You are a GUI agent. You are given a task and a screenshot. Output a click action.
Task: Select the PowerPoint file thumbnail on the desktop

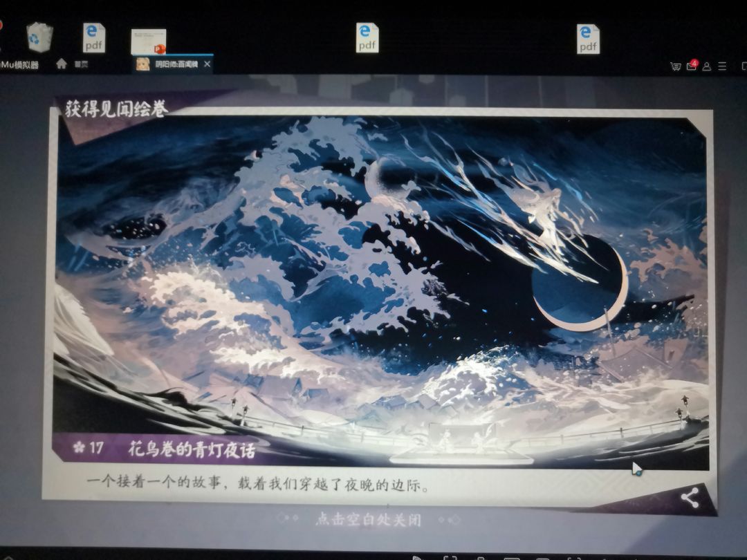tap(149, 42)
